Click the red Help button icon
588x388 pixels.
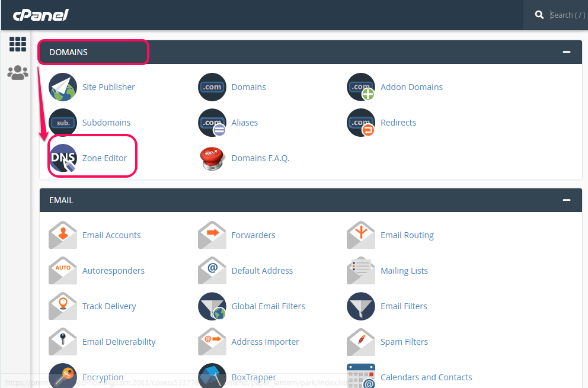pos(212,158)
